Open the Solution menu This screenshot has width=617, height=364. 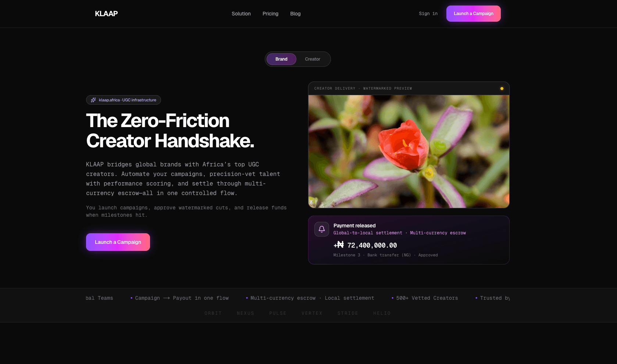(241, 14)
